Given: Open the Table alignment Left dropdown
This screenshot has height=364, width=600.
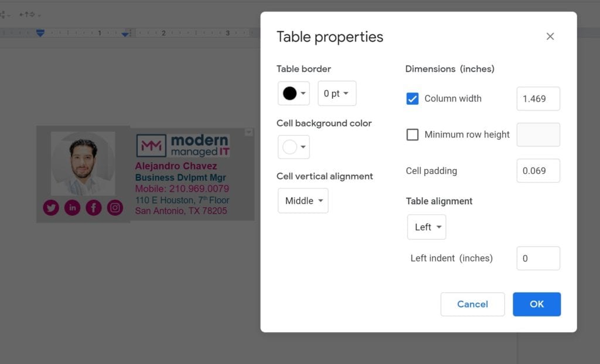Looking at the screenshot, I should point(427,227).
